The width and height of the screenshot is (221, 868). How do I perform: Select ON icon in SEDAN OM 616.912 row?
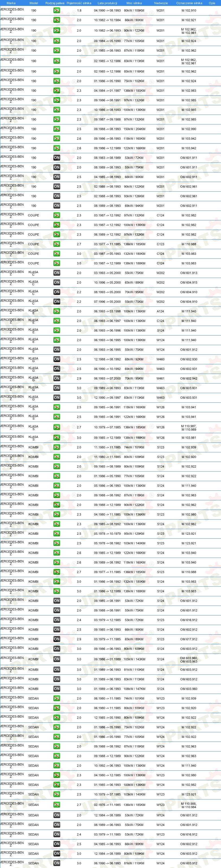[57, 835]
